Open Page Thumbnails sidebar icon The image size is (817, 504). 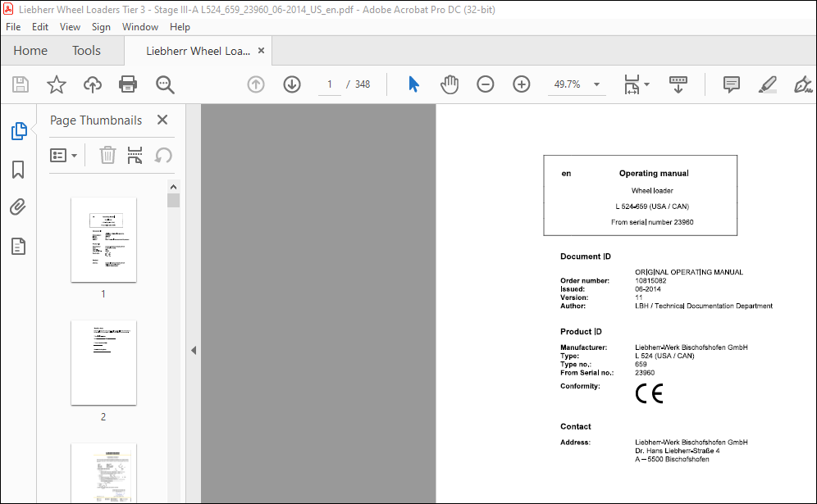19,131
